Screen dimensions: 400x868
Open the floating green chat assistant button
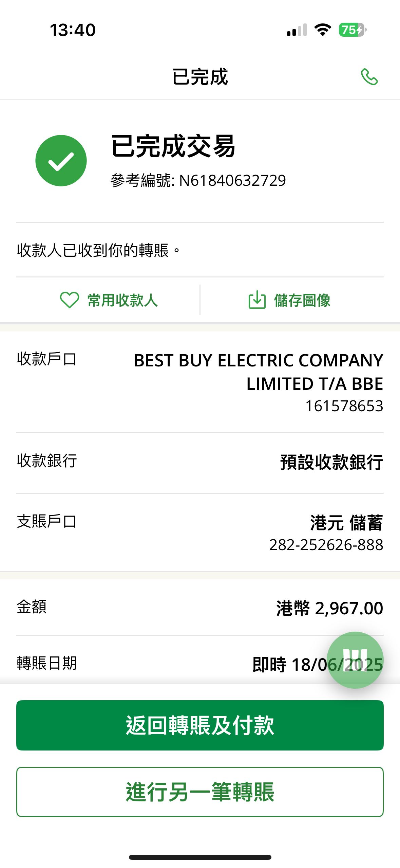point(355,660)
